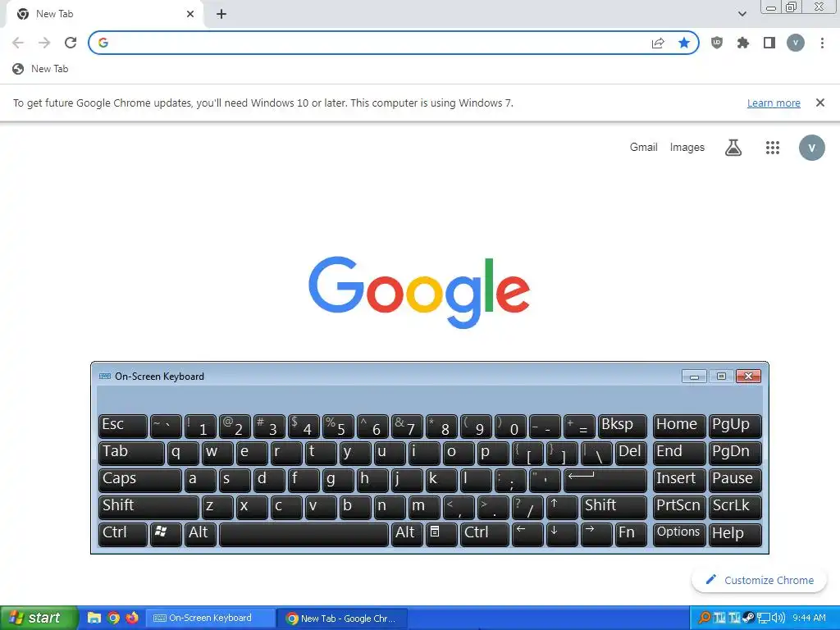Open Search Labs flask icon
840x630 pixels.
pyautogui.click(x=733, y=148)
